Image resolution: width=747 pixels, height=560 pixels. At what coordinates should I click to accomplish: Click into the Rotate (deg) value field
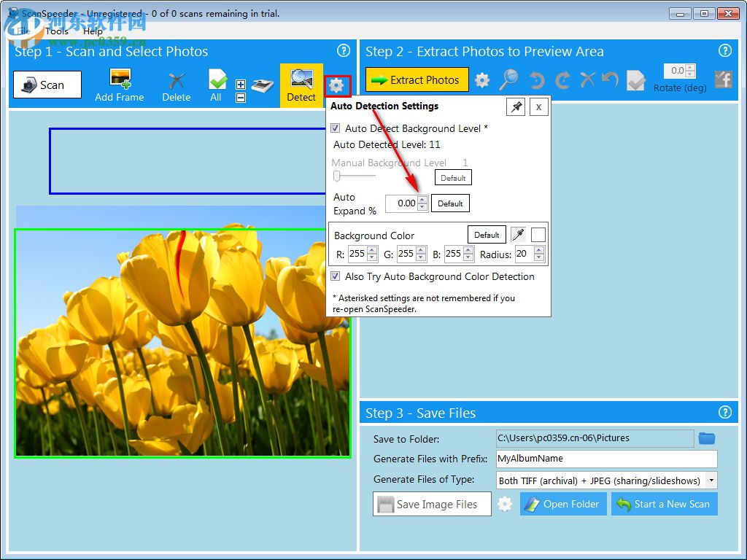(x=675, y=71)
